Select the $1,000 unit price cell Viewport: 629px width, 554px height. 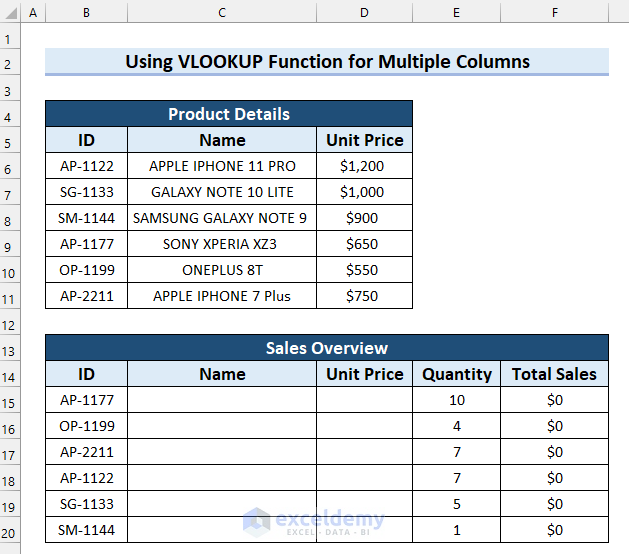[x=364, y=192]
